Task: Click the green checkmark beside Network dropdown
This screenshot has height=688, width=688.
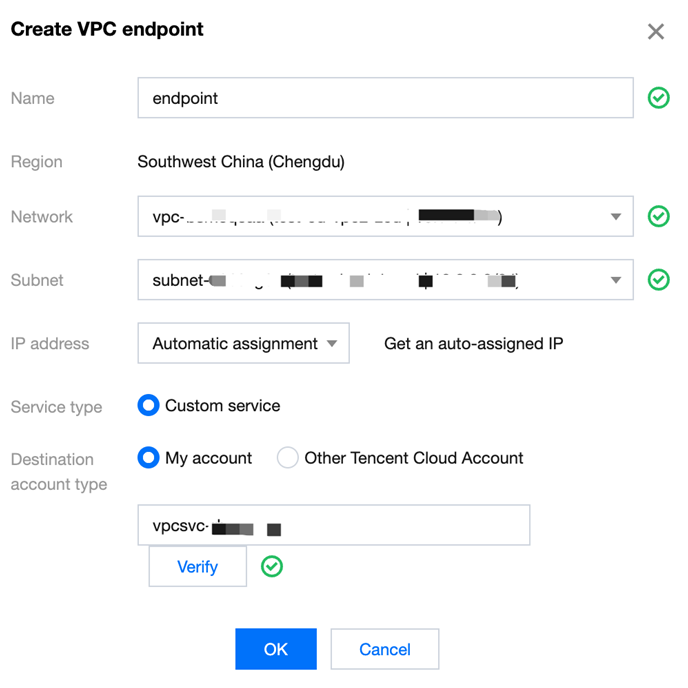Action: pyautogui.click(x=658, y=216)
